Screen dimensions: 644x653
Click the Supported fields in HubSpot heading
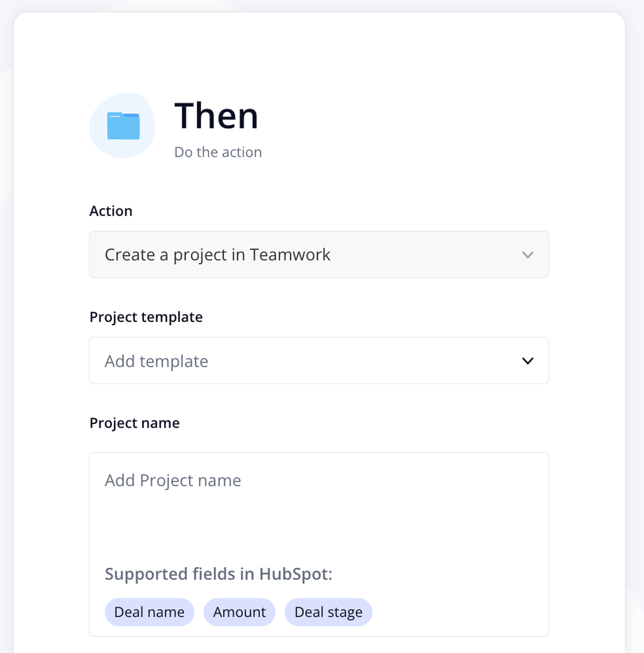click(x=219, y=574)
